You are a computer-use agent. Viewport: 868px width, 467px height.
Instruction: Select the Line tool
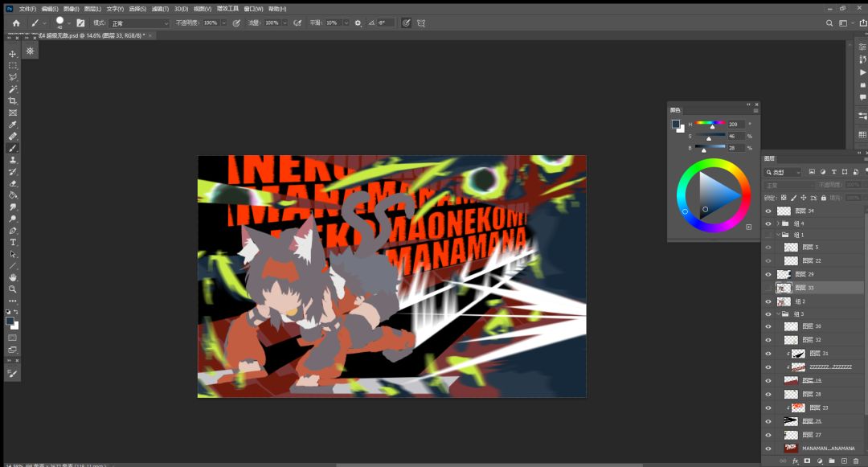[x=13, y=265]
